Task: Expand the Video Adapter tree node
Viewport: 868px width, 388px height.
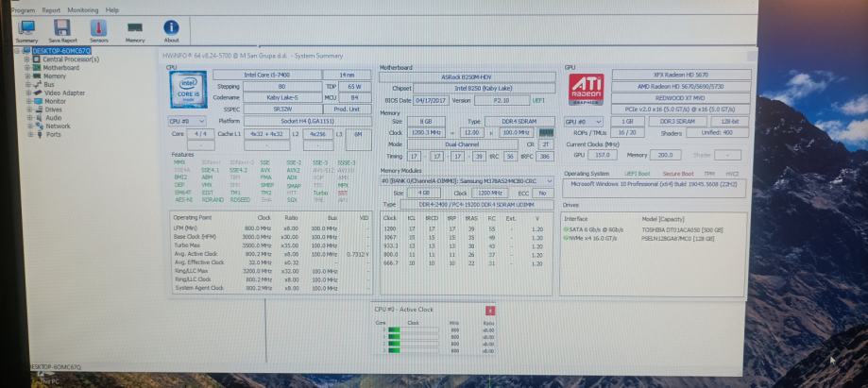Action: point(28,93)
